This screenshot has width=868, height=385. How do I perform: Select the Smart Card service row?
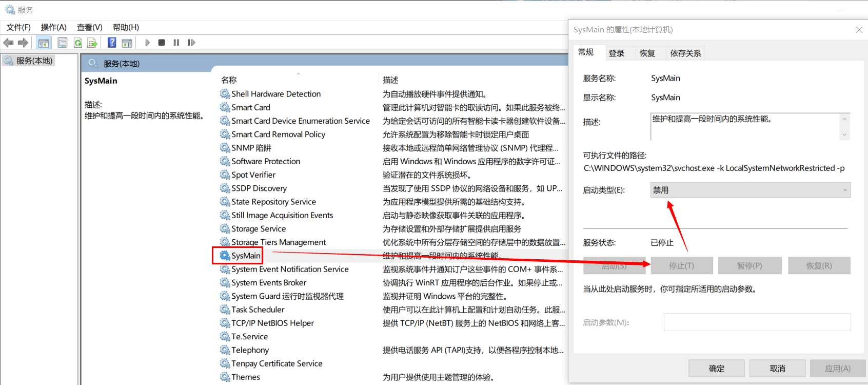[x=393, y=107]
